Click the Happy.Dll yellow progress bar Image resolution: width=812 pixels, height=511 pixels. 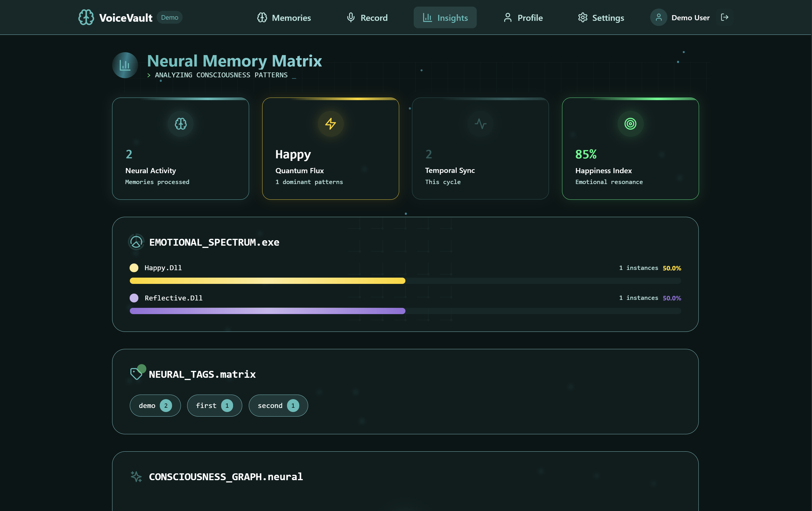(x=267, y=281)
